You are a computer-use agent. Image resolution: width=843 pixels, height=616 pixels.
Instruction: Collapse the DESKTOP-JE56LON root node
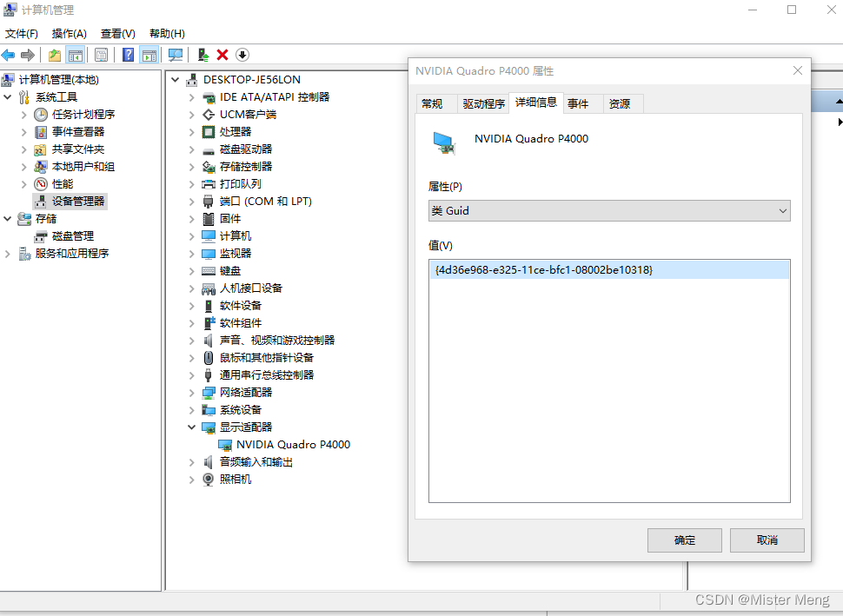[176, 80]
